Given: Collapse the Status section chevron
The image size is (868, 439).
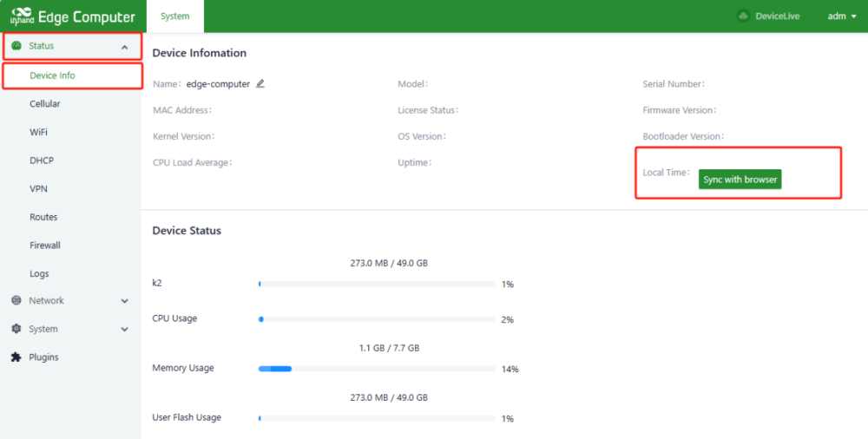Looking at the screenshot, I should [124, 47].
